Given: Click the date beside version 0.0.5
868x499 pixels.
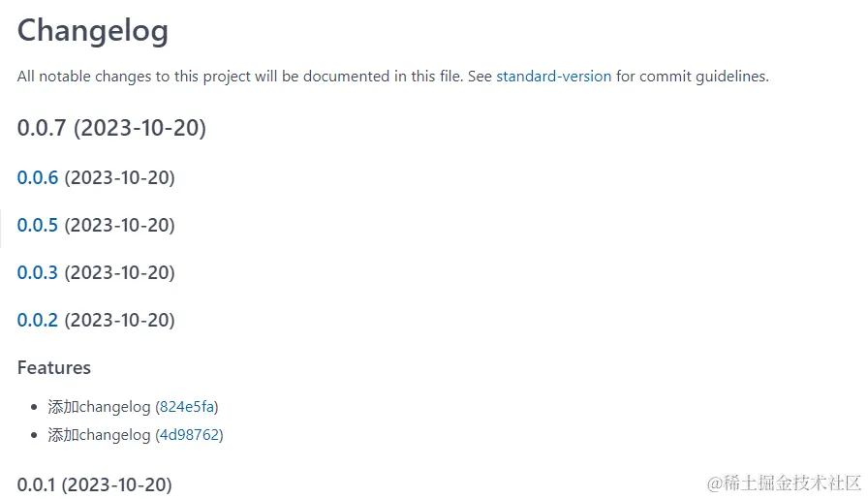Looking at the screenshot, I should coord(120,225).
